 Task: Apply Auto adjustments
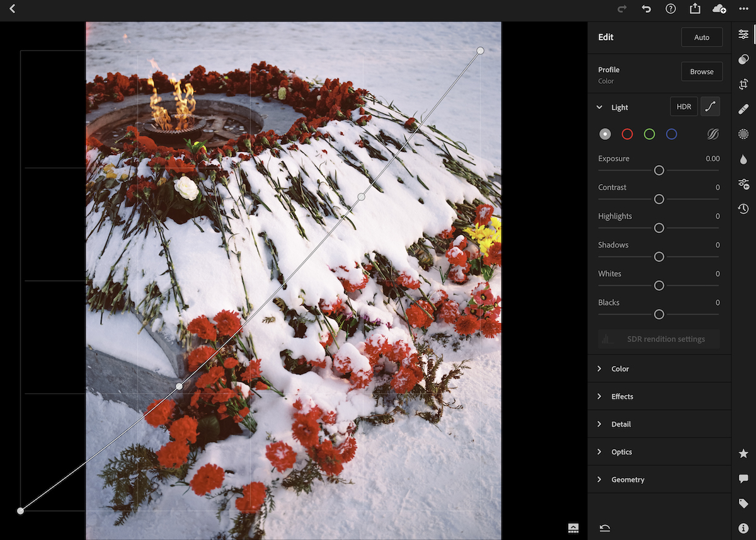702,37
